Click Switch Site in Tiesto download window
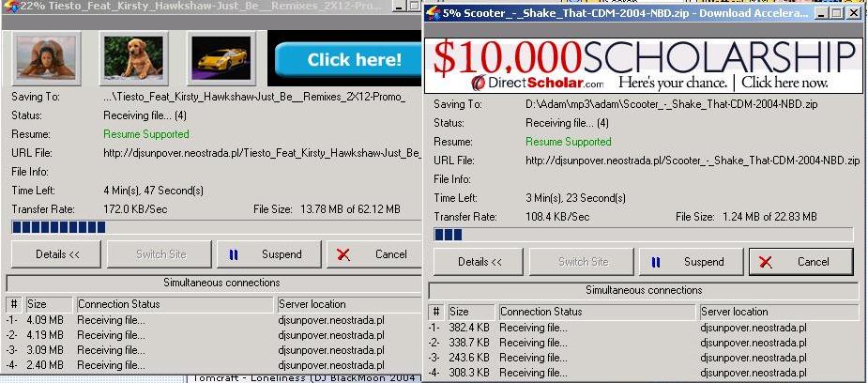Screen dimensions: 868x383 click(160, 254)
